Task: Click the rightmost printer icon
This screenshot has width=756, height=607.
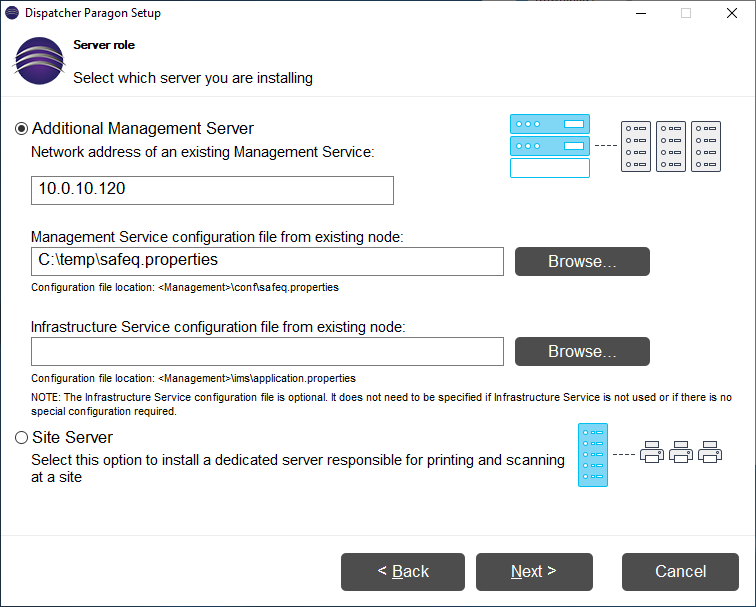Action: tap(710, 451)
